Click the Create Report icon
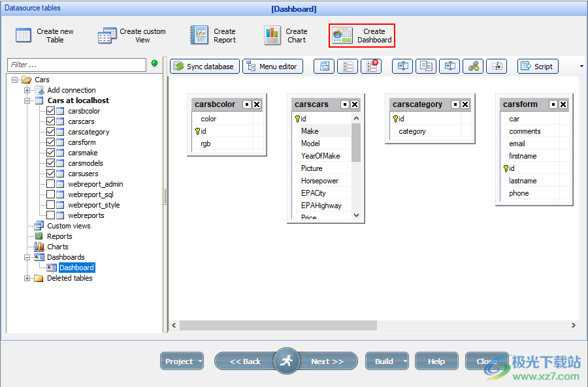Viewport: 588px width, 387px height. pyautogui.click(x=199, y=36)
